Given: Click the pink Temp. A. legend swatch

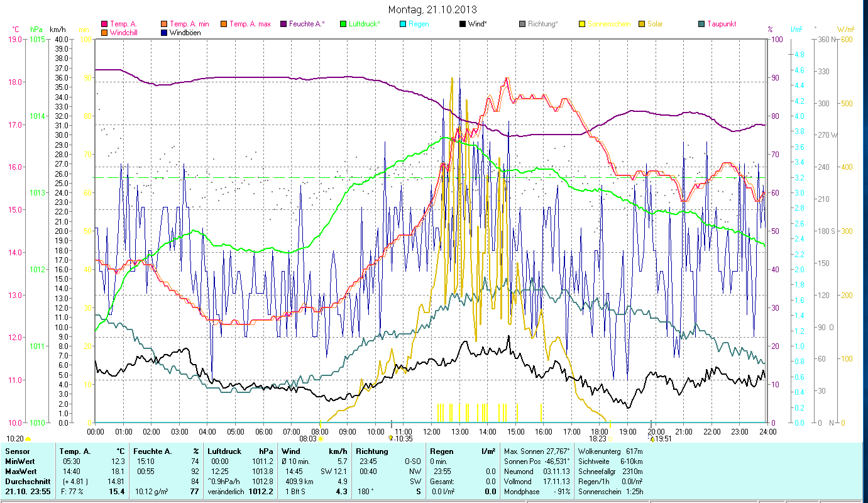Looking at the screenshot, I should 104,24.
